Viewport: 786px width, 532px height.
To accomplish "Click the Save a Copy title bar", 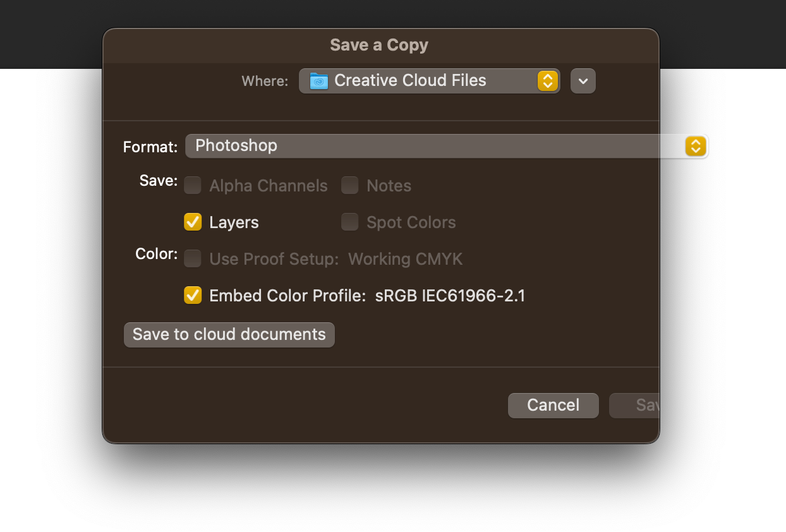I will [379, 45].
